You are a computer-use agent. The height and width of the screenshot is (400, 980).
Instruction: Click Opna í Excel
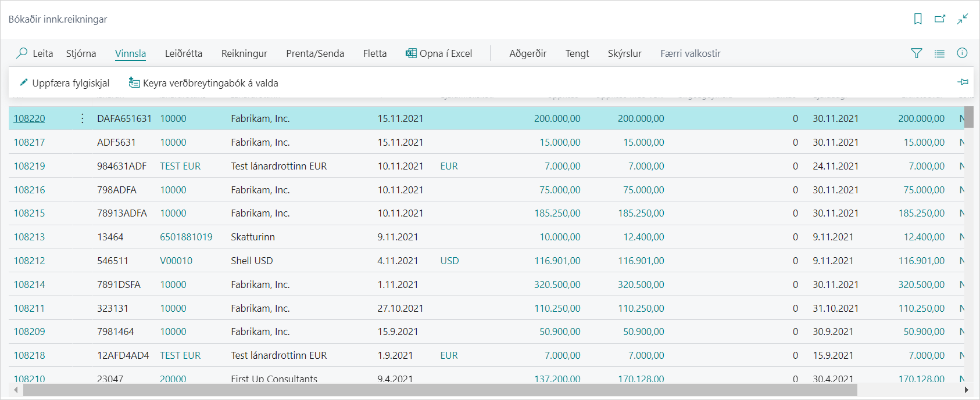click(439, 53)
